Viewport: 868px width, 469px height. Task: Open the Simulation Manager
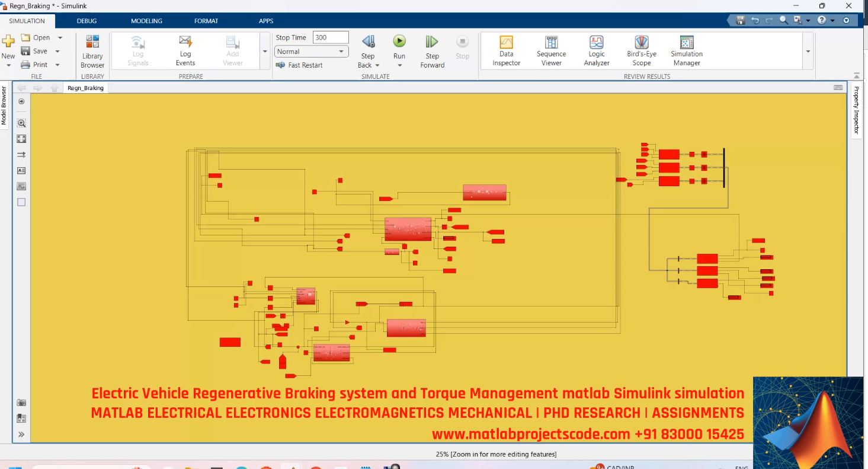point(686,50)
